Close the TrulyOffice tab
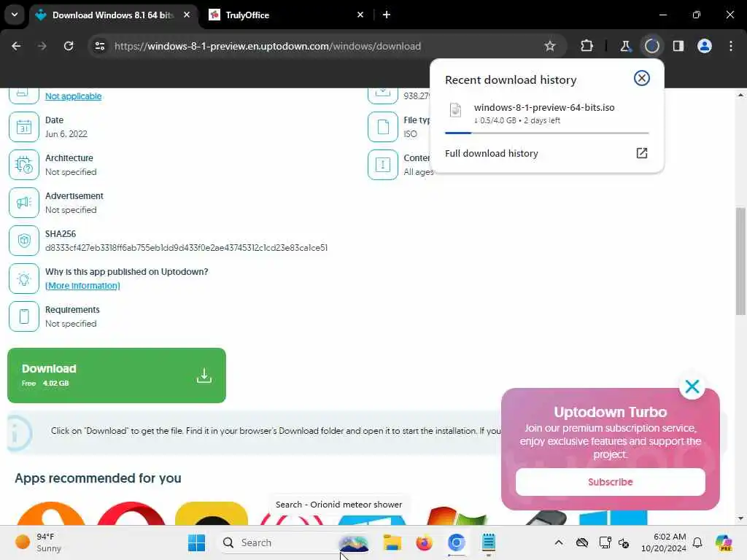 [x=360, y=15]
